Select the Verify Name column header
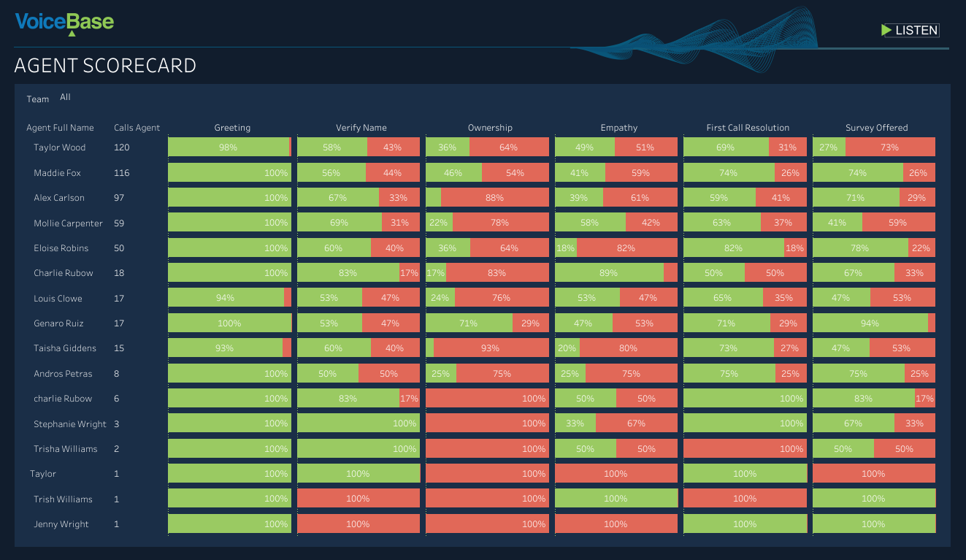This screenshot has height=560, width=966. [x=361, y=128]
